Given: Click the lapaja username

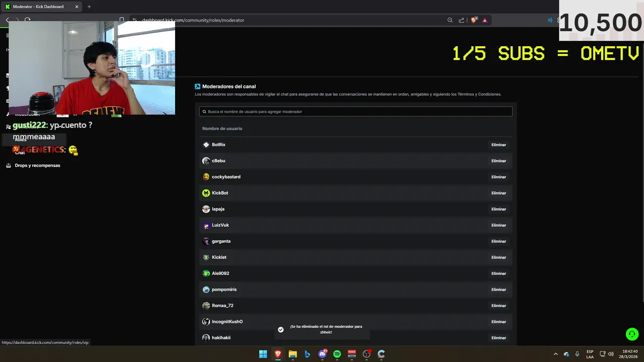Looking at the screenshot, I should (218, 209).
